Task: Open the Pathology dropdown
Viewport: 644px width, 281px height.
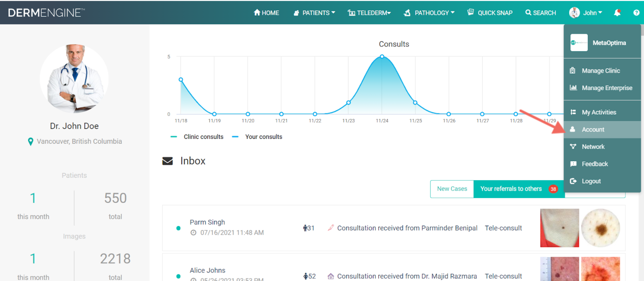Action: [x=429, y=13]
